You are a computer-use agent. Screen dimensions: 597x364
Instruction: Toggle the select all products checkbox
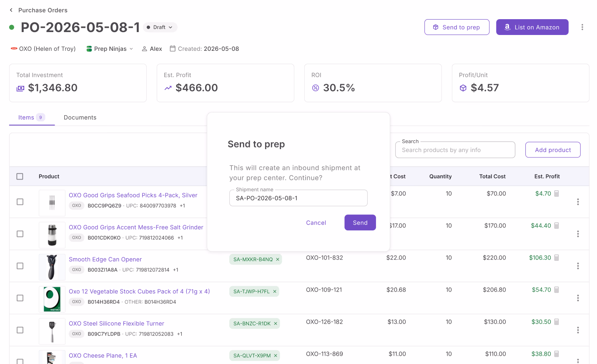click(20, 177)
